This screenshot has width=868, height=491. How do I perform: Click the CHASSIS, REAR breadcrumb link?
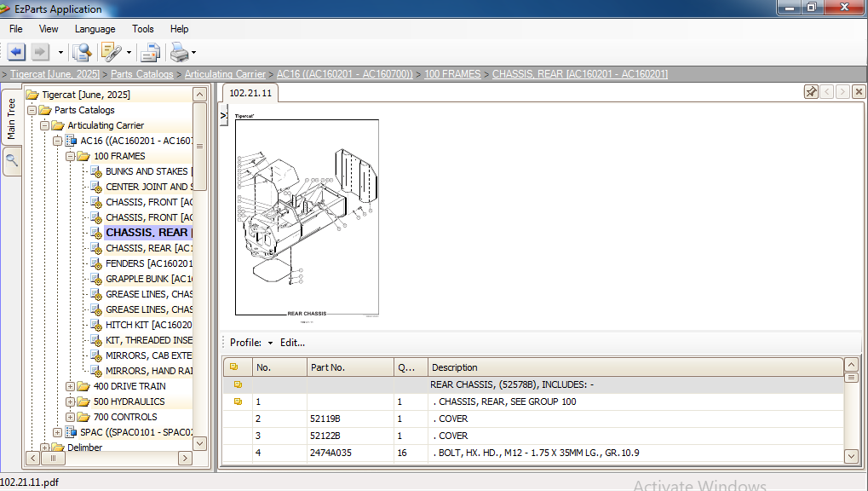click(580, 73)
